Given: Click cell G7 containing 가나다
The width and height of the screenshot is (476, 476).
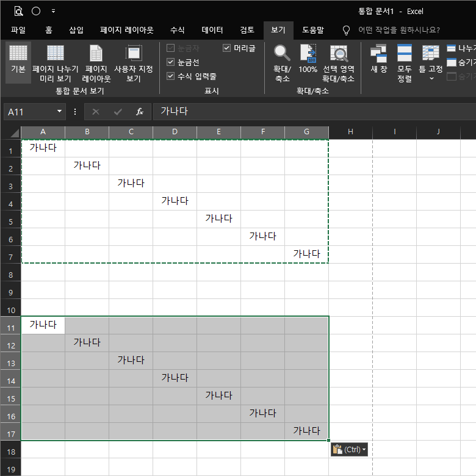Looking at the screenshot, I should (x=306, y=254).
